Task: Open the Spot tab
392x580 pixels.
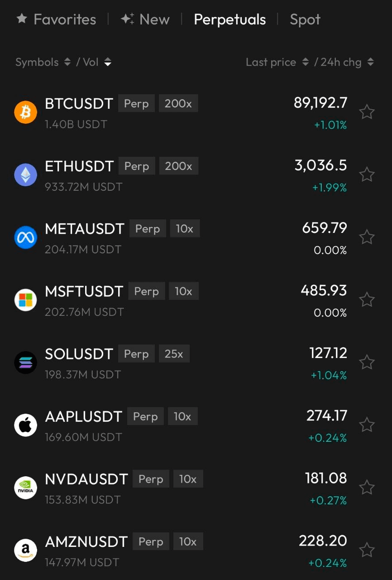Action: [x=305, y=19]
